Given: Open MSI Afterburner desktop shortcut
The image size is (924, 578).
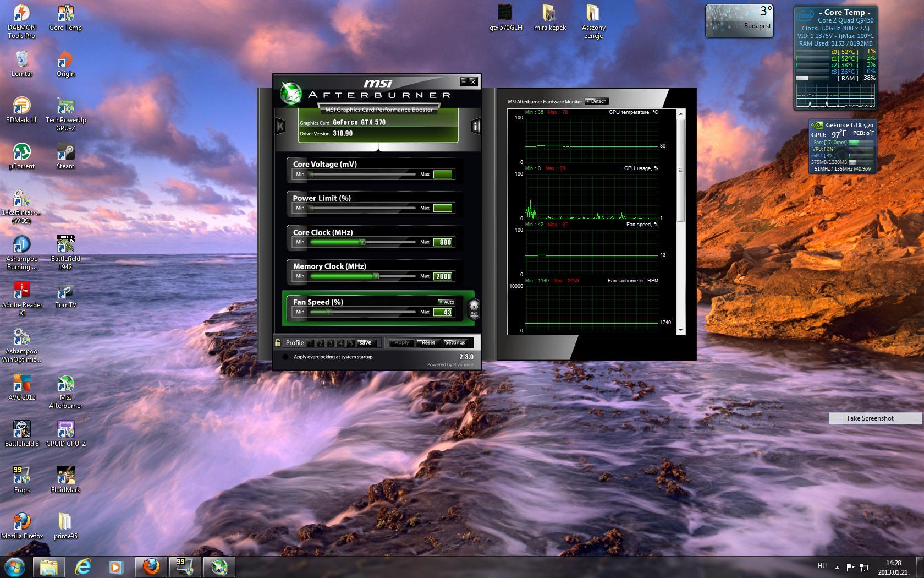Looking at the screenshot, I should pos(65,392).
